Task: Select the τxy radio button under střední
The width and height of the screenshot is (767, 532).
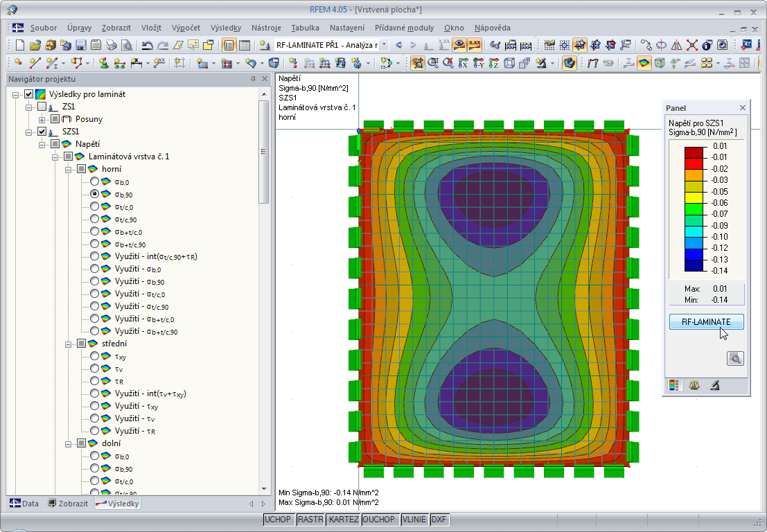Action: 94,356
